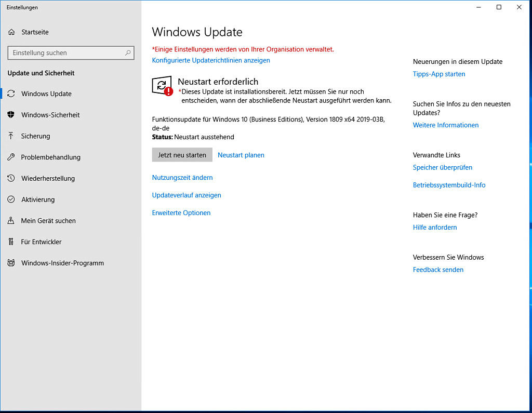Click the Feedback senden link
Image resolution: width=532 pixels, height=413 pixels.
pyautogui.click(x=438, y=270)
